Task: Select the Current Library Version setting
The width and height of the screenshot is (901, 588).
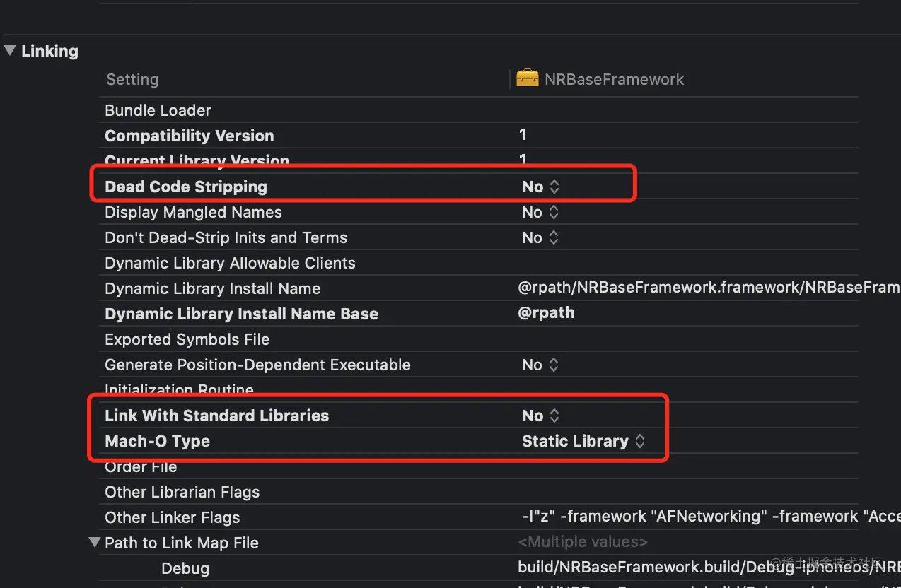Action: (197, 161)
